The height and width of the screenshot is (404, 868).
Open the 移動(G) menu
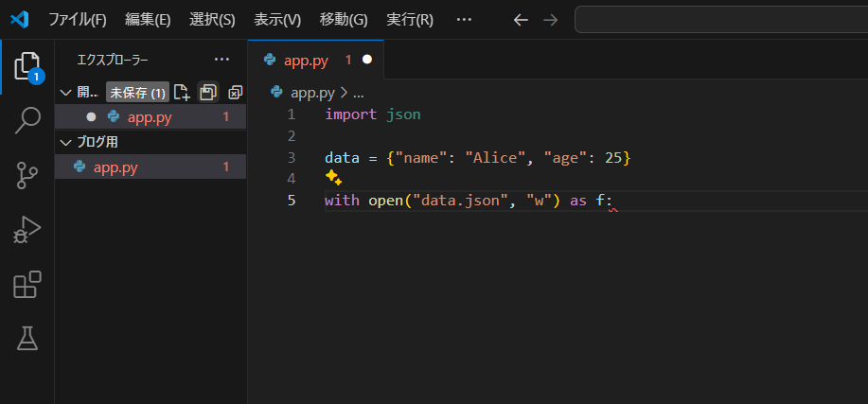point(344,21)
